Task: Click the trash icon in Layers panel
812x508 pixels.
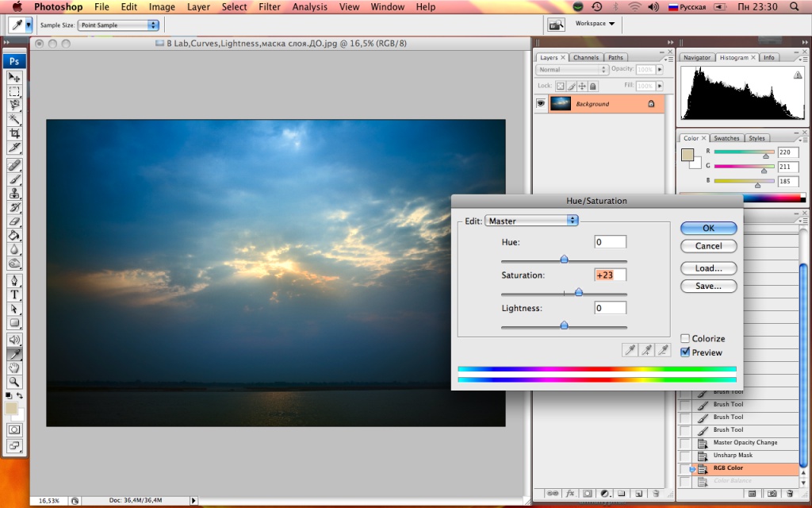Action: (x=655, y=494)
